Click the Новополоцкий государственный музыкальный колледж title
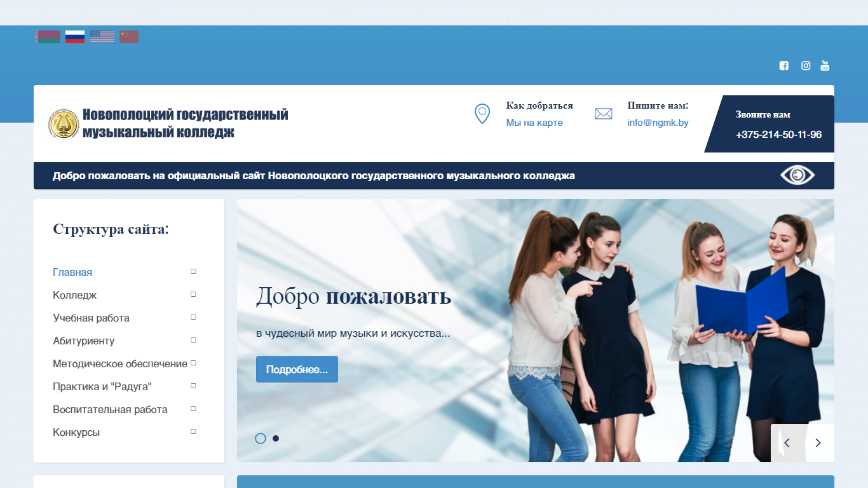This screenshot has width=868, height=488. (x=185, y=123)
